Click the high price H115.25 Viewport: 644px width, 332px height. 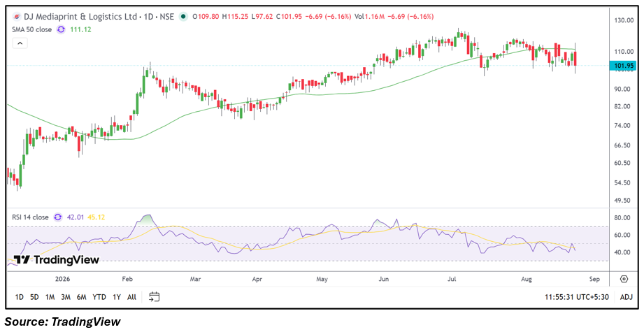(x=234, y=17)
